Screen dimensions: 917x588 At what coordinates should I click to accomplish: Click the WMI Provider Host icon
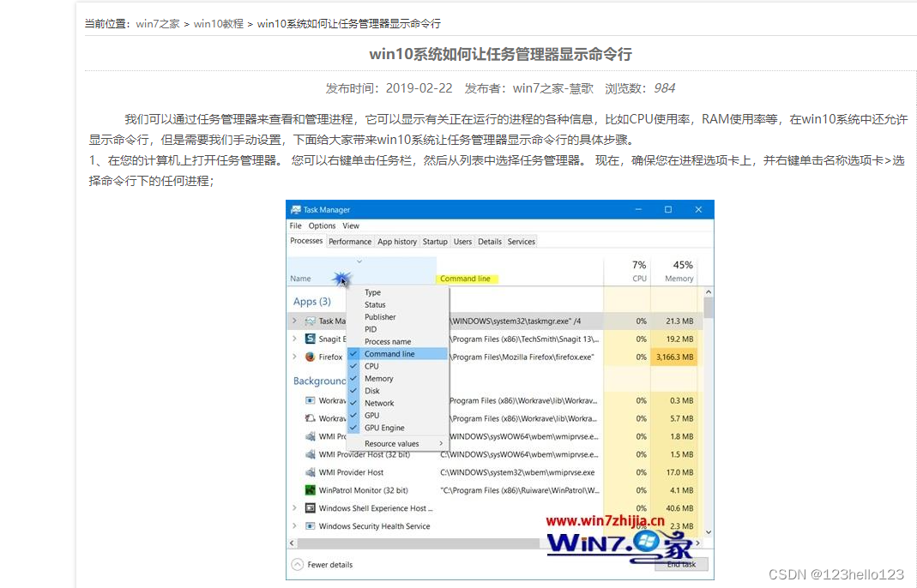(312, 472)
